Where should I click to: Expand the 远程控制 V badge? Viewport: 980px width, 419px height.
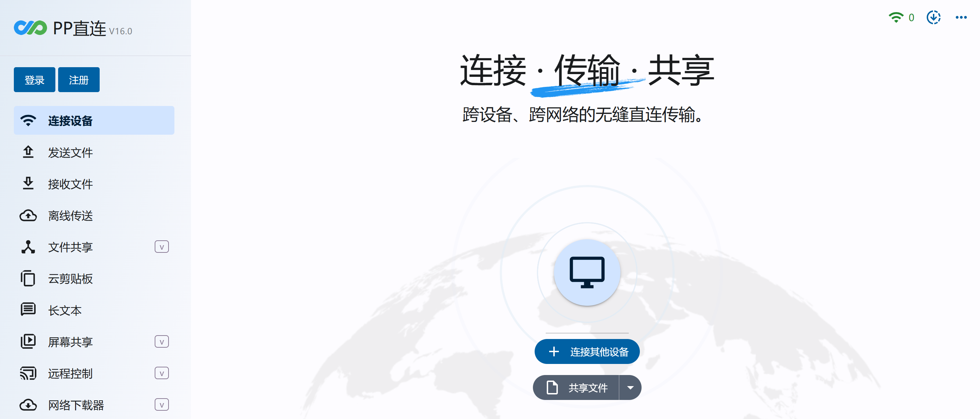click(x=162, y=373)
